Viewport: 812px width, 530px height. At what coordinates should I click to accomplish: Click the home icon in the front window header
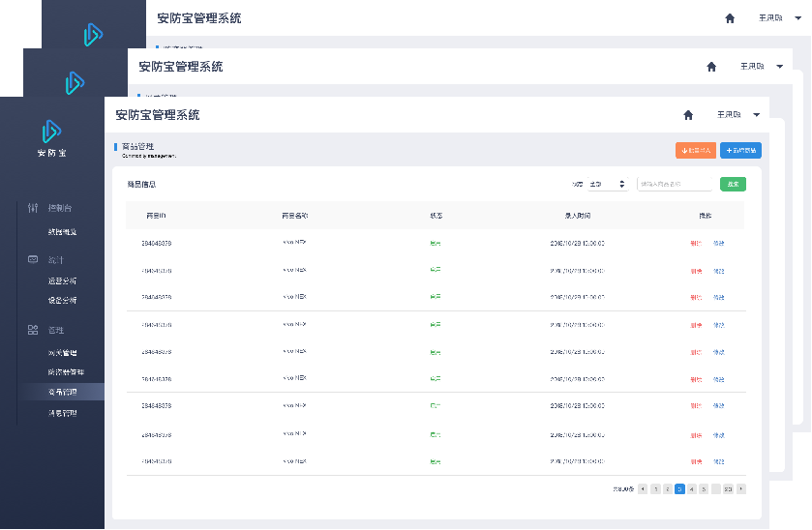pyautogui.click(x=688, y=115)
